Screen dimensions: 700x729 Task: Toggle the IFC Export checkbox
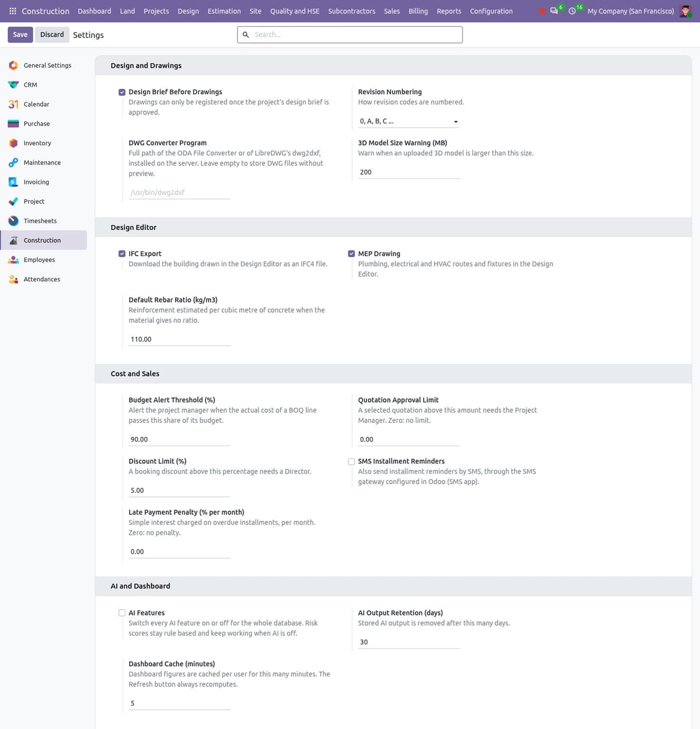tap(122, 254)
